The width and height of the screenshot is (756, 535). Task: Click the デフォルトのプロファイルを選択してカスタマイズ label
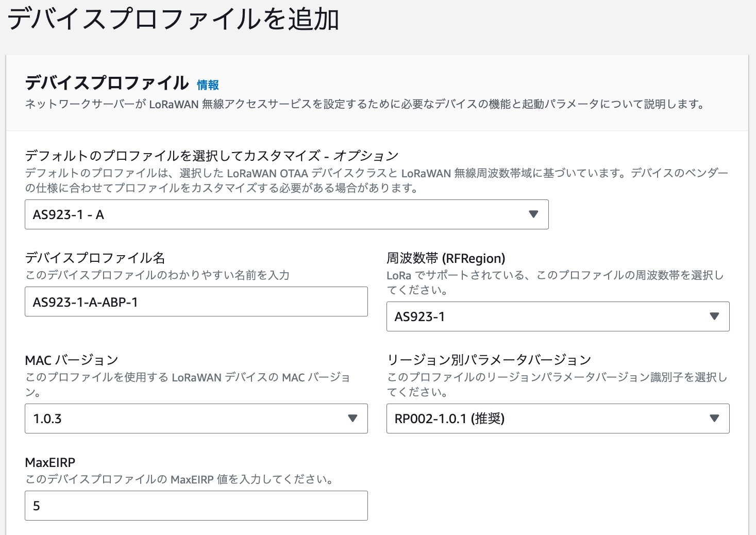click(x=211, y=156)
